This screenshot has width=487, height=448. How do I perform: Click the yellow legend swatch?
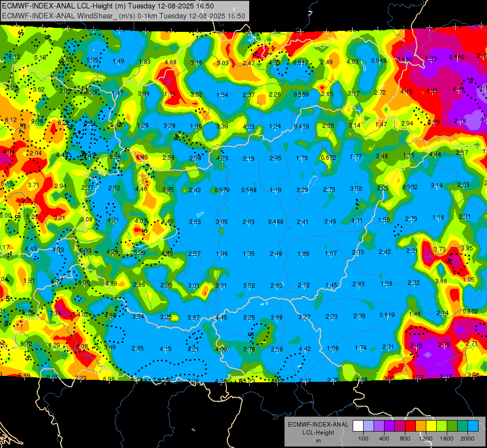tap(431, 426)
